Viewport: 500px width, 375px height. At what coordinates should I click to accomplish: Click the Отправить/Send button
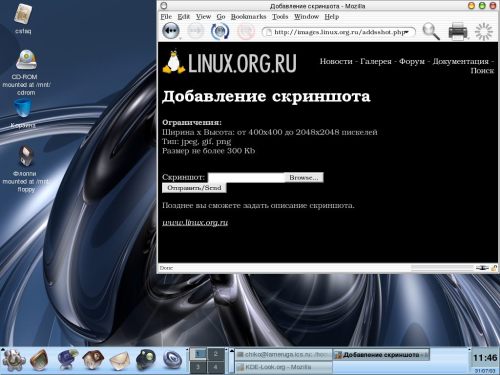[x=194, y=188]
